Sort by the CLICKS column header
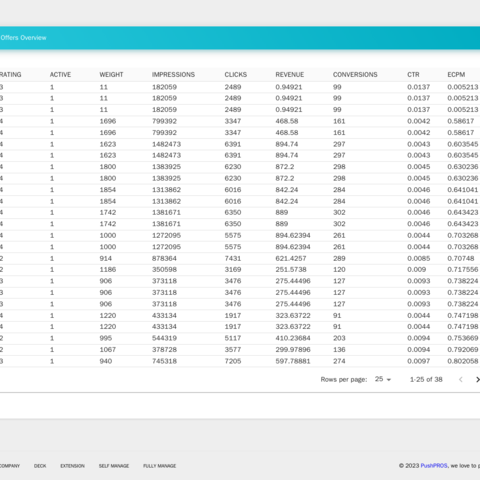Screen dimensions: 480x480 coord(236,75)
